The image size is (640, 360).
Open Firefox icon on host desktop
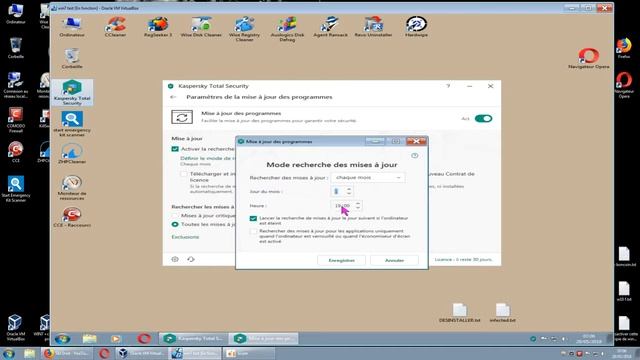click(624, 48)
